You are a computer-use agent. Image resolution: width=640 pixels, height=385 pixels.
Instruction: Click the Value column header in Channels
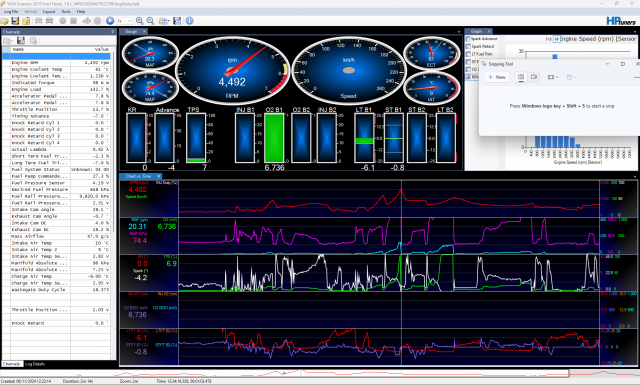click(90, 49)
